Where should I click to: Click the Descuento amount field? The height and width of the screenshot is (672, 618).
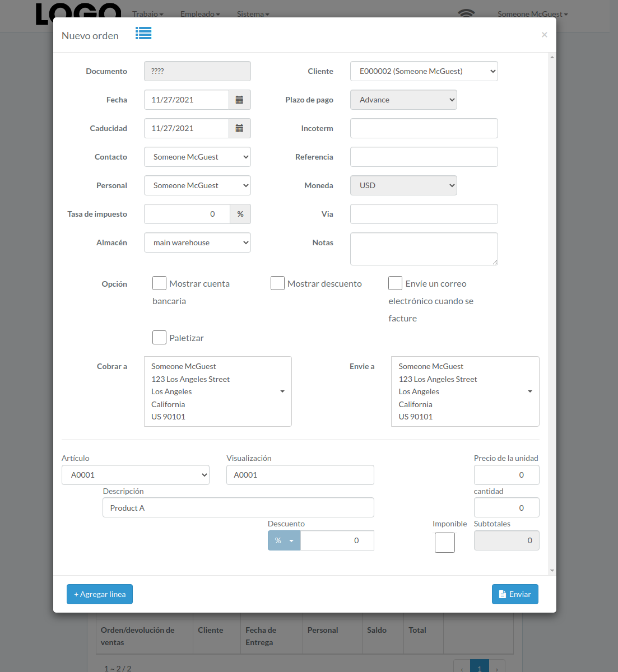pyautogui.click(x=337, y=540)
